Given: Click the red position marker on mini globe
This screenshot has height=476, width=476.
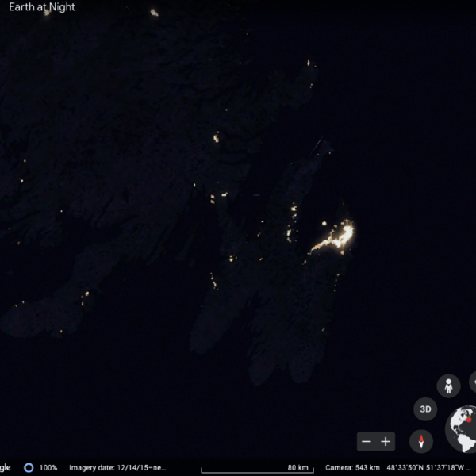Looking at the screenshot, I should pos(470,420).
